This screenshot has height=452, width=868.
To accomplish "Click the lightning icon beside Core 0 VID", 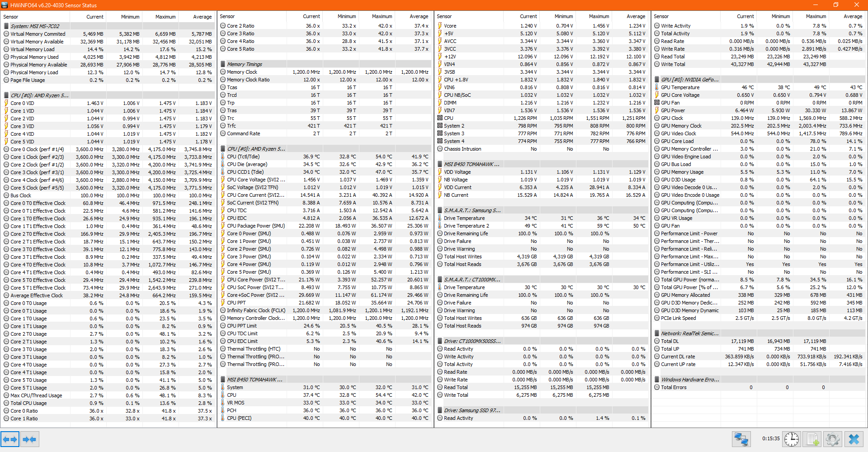I will pyautogui.click(x=6, y=103).
